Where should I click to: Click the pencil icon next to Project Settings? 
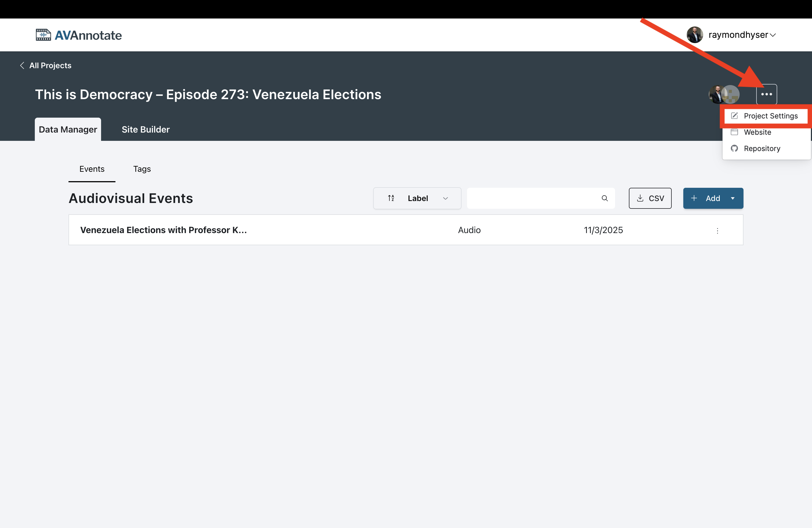click(734, 116)
